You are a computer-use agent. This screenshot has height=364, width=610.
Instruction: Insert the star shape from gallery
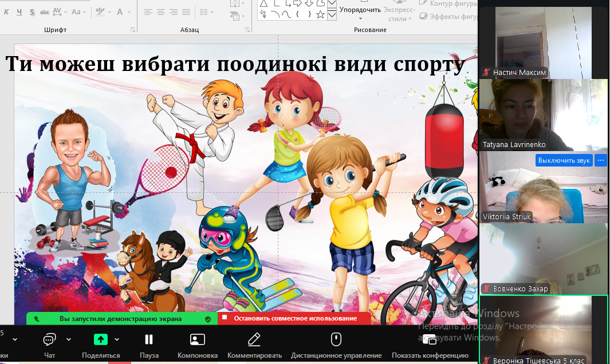click(x=320, y=15)
